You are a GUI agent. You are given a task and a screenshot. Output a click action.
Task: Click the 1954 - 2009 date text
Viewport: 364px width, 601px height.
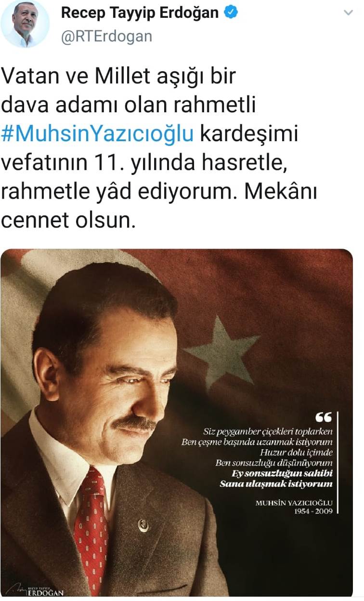point(313,511)
